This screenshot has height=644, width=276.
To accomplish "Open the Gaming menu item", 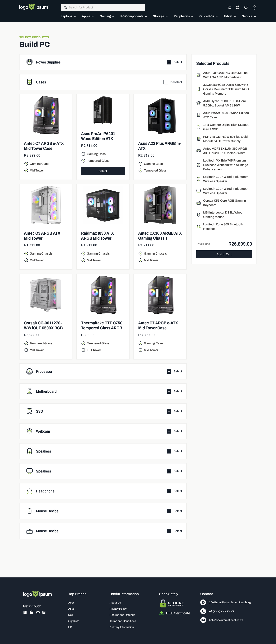I will [x=107, y=16].
